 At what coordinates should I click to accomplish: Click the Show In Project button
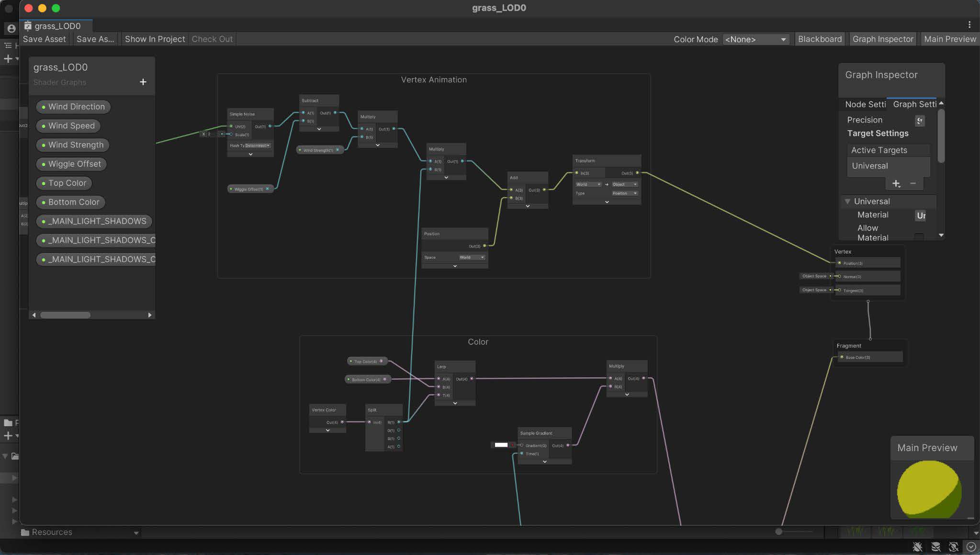click(155, 39)
